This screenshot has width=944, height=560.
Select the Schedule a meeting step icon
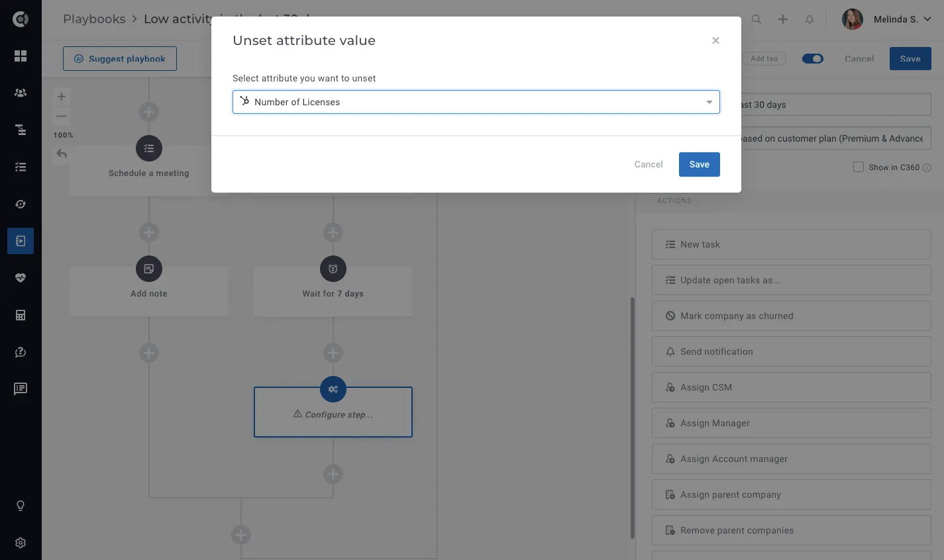pyautogui.click(x=149, y=148)
